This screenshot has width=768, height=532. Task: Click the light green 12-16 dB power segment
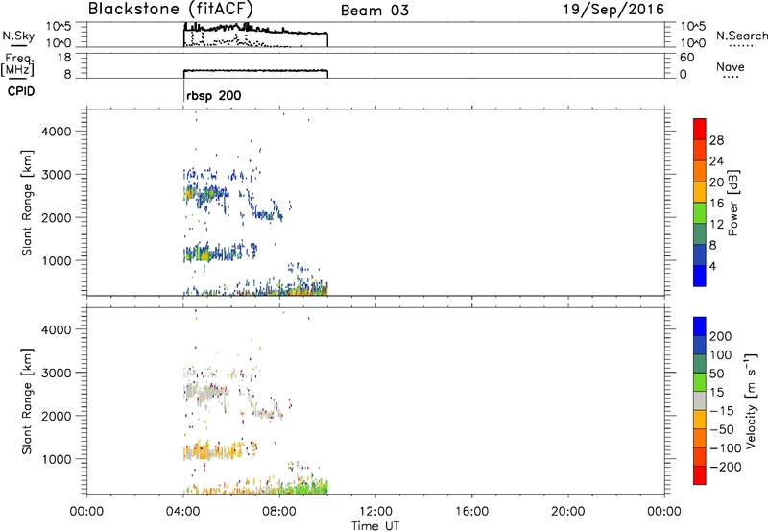tap(700, 213)
